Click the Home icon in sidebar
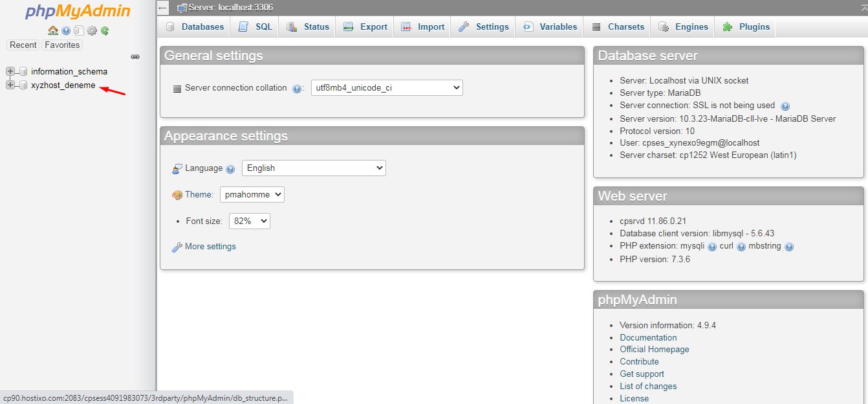The image size is (868, 404). 53,30
